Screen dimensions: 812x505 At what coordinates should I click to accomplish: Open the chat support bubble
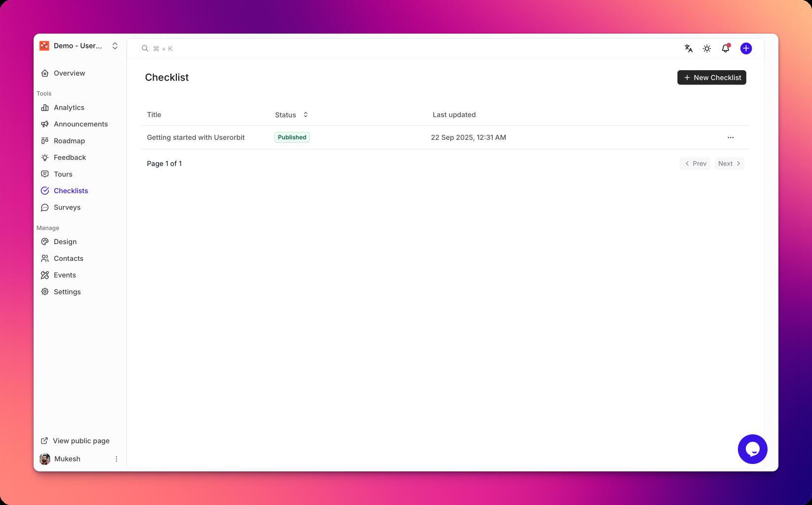[752, 449]
